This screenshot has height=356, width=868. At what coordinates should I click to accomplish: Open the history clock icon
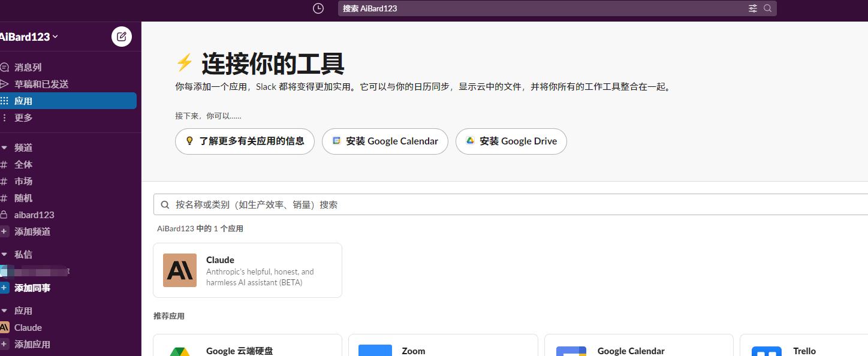pyautogui.click(x=318, y=8)
